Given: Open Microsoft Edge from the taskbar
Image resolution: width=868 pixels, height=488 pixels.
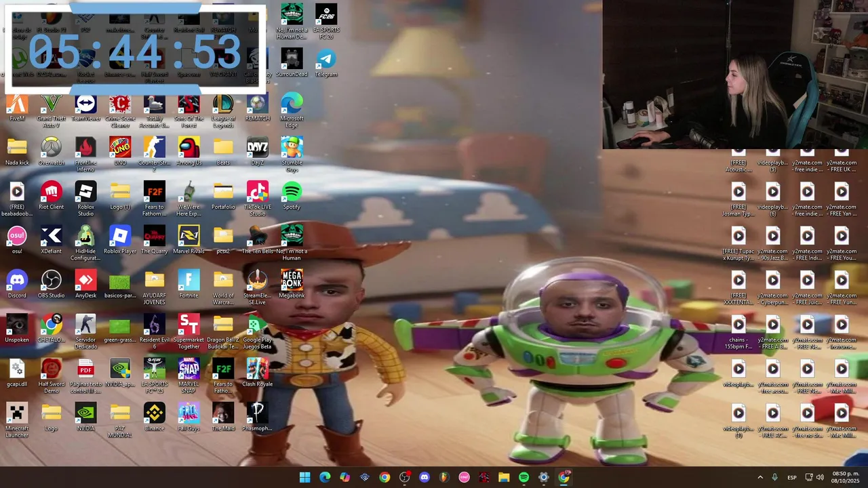Looking at the screenshot, I should [x=325, y=477].
